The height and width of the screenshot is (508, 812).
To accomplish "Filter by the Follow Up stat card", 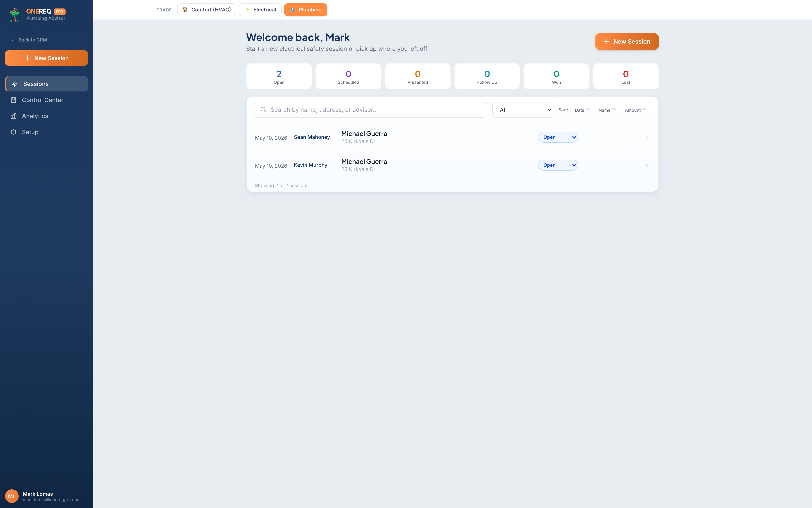I will (487, 76).
